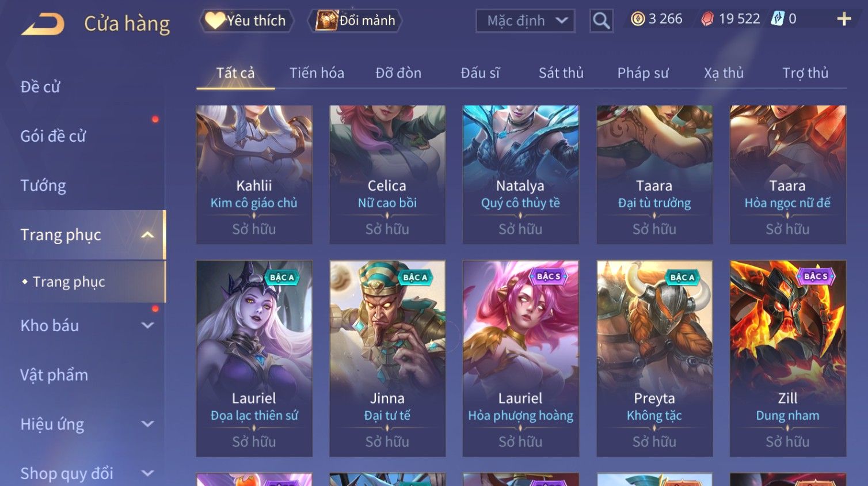
Task: Open the Lauriel Hỏa phượng hoàng skin card
Action: pos(520,358)
